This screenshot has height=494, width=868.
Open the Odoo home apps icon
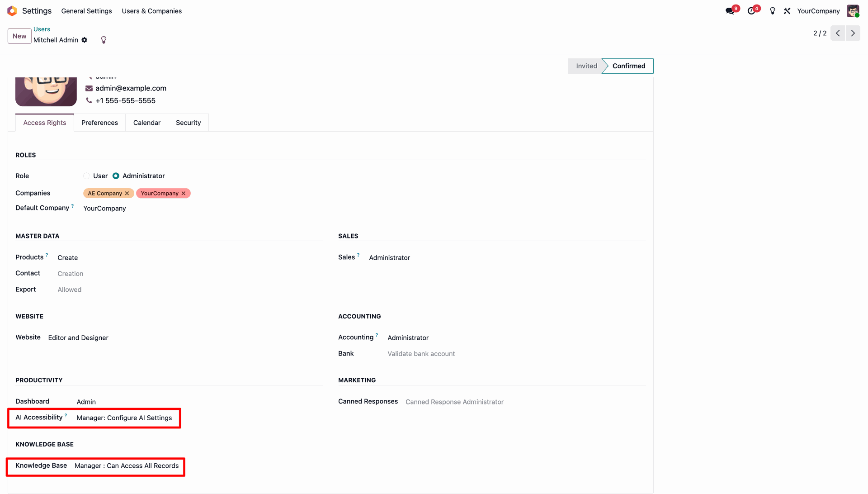click(x=12, y=11)
